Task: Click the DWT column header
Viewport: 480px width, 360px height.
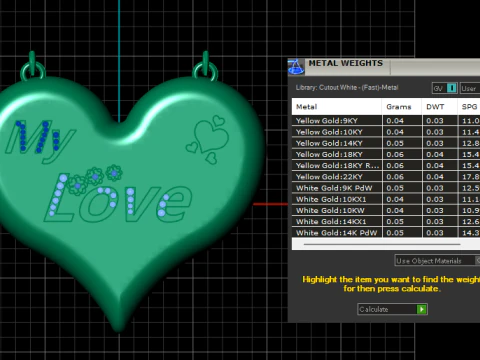Action: (x=439, y=107)
